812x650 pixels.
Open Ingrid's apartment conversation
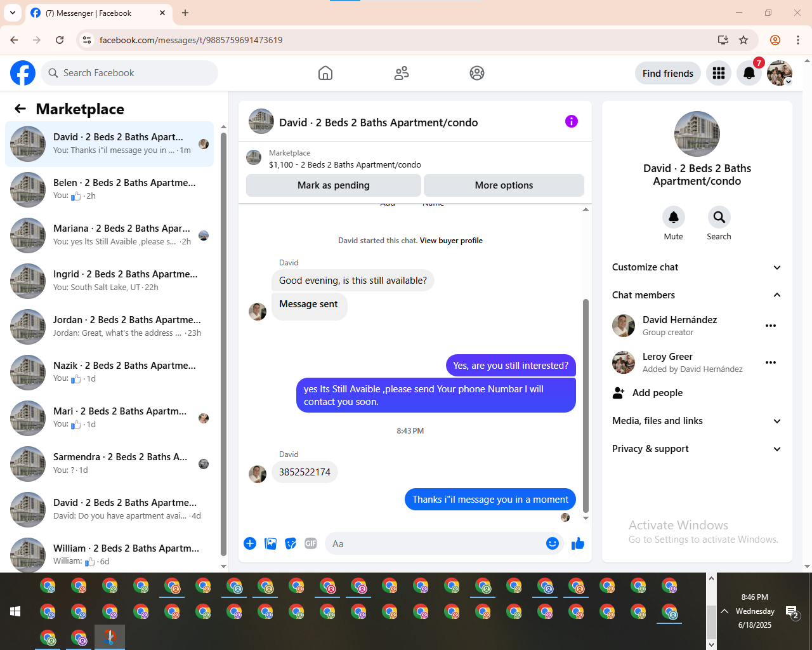pyautogui.click(x=109, y=281)
